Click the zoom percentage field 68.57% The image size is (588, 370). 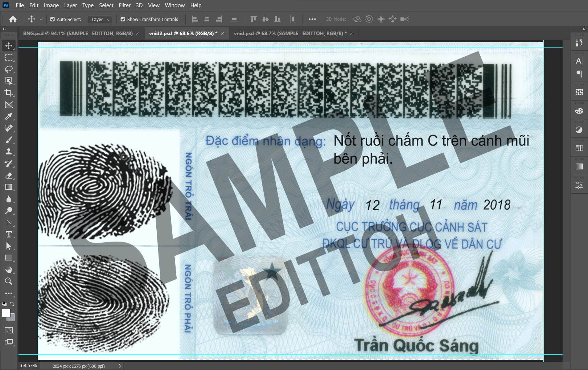pos(29,366)
